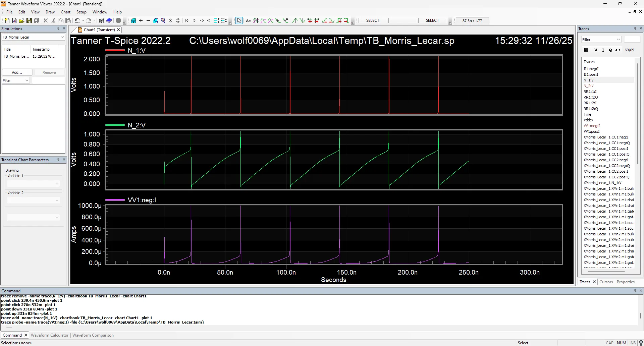This screenshot has width=644, height=346.
Task: Click the gray color circle on toolbar
Action: click(x=118, y=20)
